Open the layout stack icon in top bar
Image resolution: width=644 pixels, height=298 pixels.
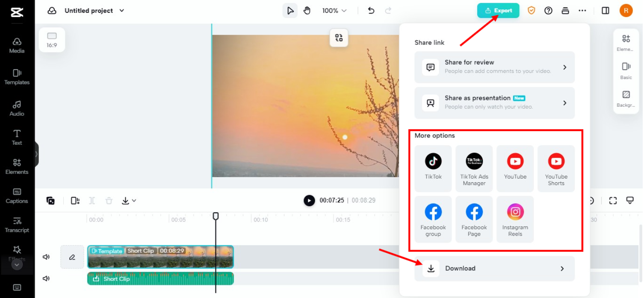(565, 11)
